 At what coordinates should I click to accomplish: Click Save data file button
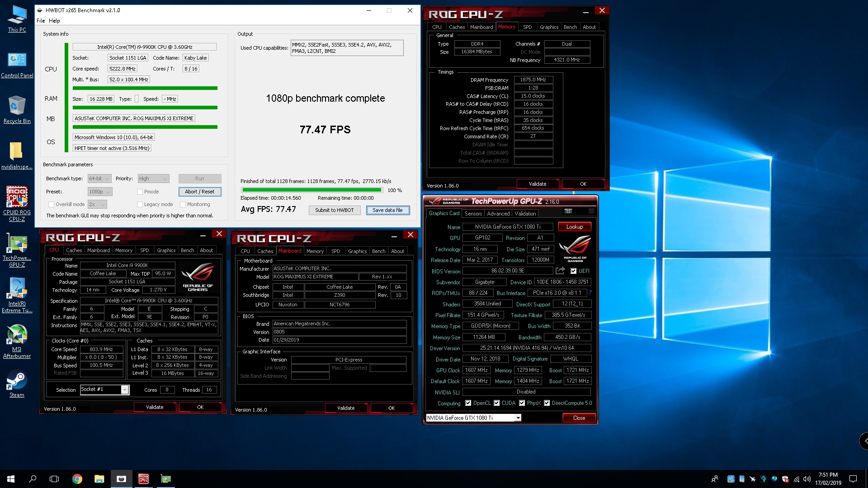(387, 210)
